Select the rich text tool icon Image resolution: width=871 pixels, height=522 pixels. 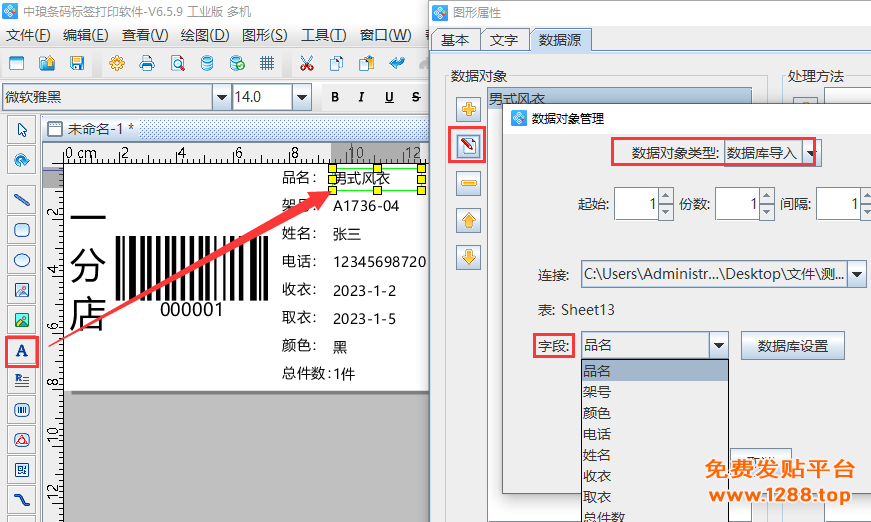click(22, 380)
